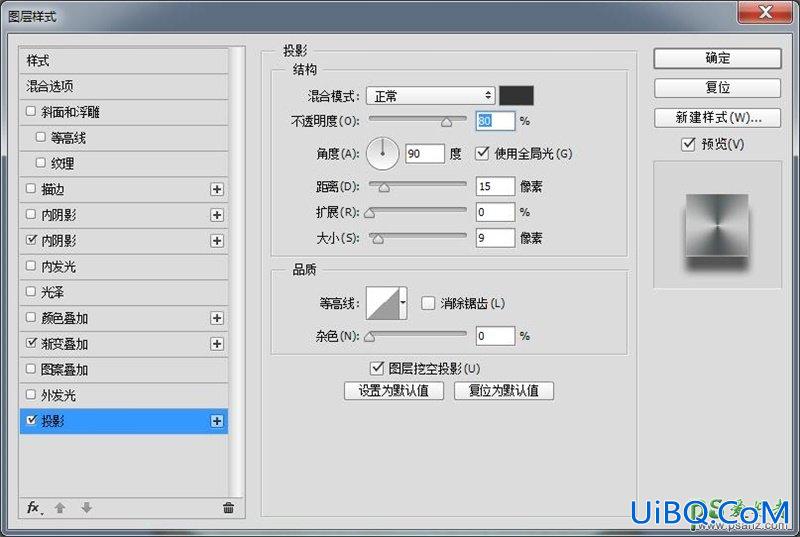Enable 光泽 checkbox
Image resolution: width=800 pixels, height=537 pixels.
[31, 292]
